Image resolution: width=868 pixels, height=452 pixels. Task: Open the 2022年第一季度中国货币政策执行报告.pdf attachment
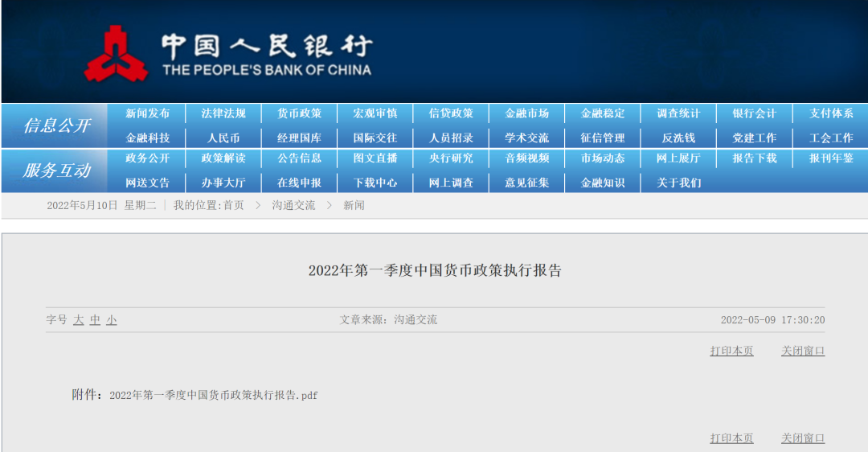click(x=213, y=395)
